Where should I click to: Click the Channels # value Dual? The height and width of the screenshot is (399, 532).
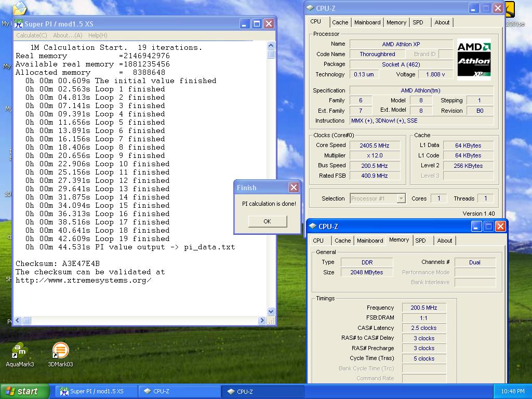475,262
